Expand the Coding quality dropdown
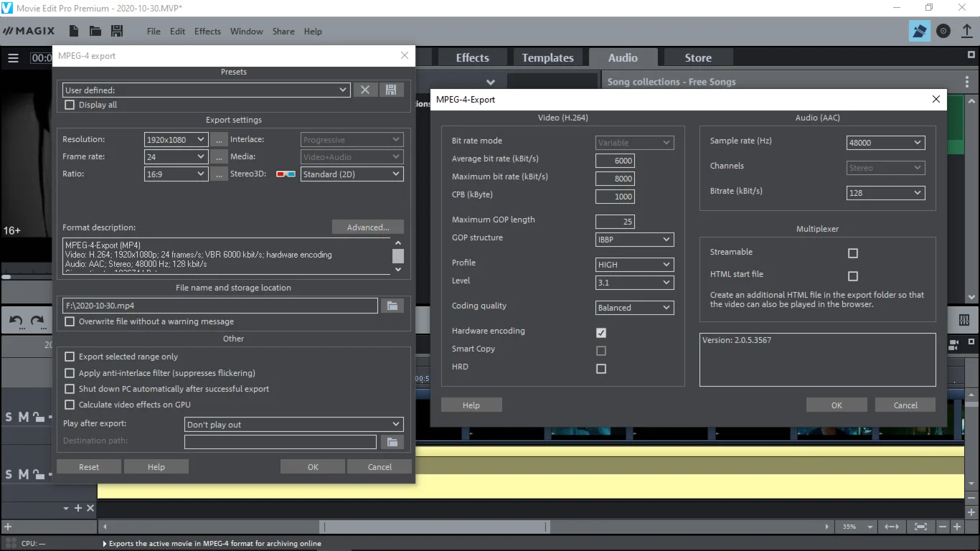 (x=634, y=308)
